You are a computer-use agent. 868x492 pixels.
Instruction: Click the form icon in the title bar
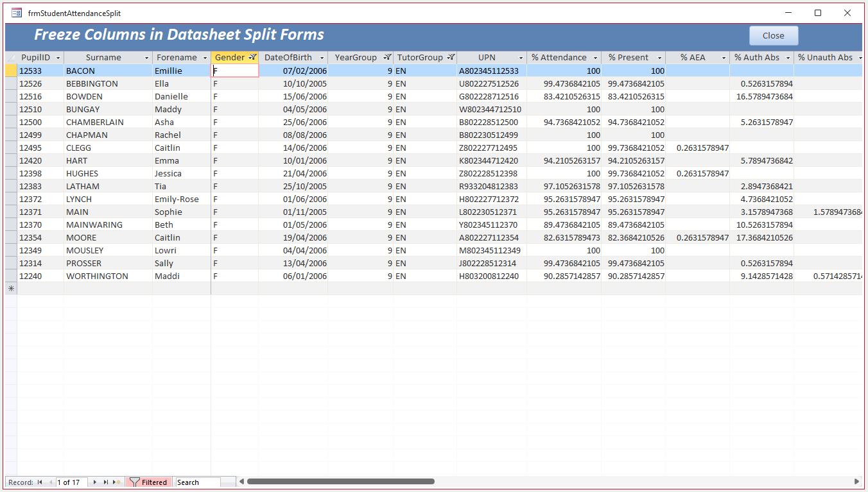point(17,13)
